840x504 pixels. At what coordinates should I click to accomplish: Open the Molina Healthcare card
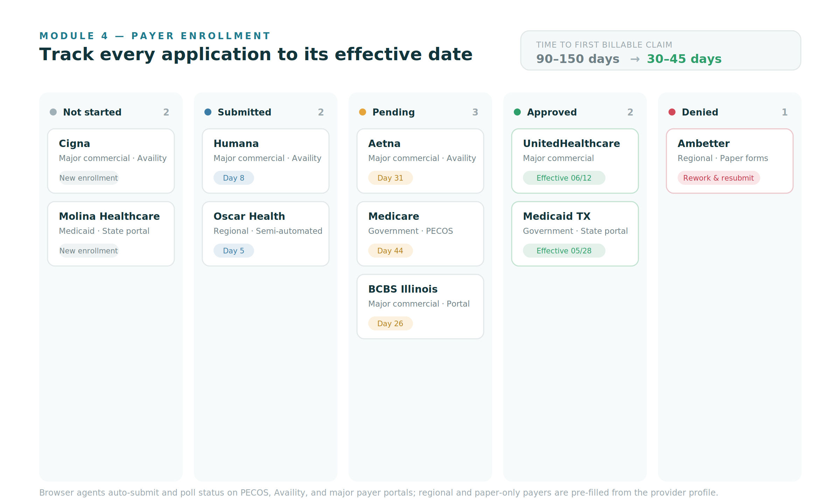click(x=111, y=234)
